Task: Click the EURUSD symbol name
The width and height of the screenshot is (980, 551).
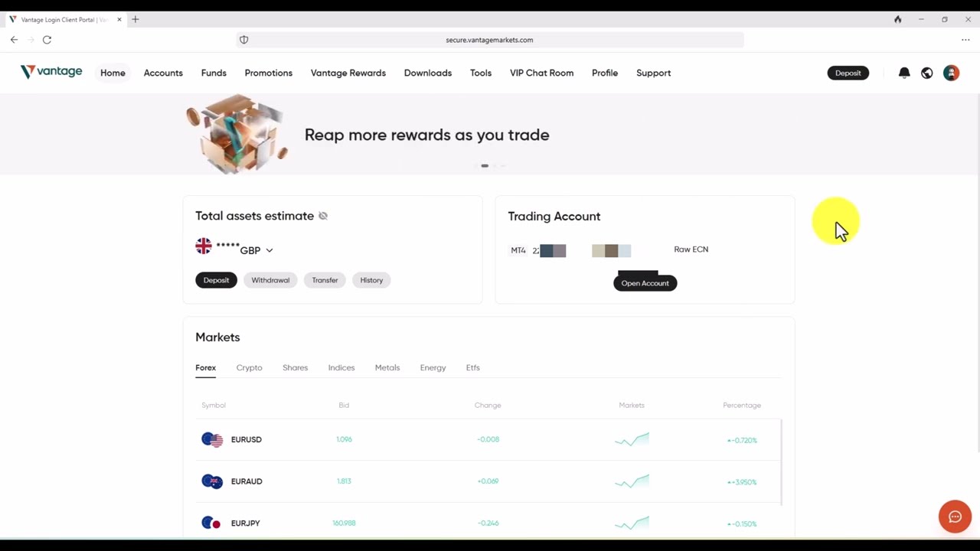Action: tap(247, 439)
